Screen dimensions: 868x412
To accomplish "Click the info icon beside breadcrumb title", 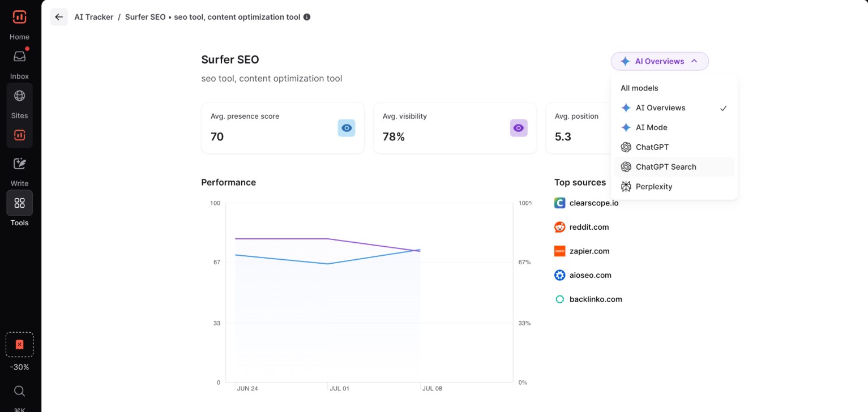I will tap(307, 17).
